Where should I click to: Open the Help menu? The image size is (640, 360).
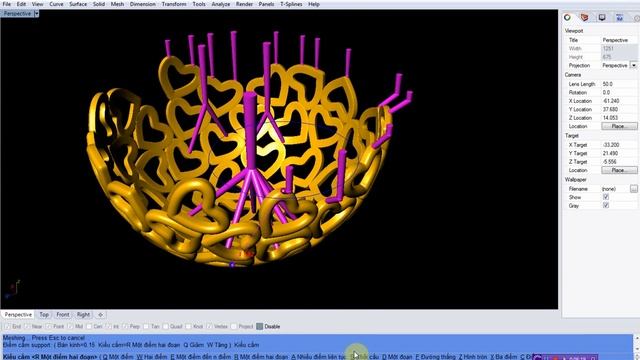(x=314, y=4)
